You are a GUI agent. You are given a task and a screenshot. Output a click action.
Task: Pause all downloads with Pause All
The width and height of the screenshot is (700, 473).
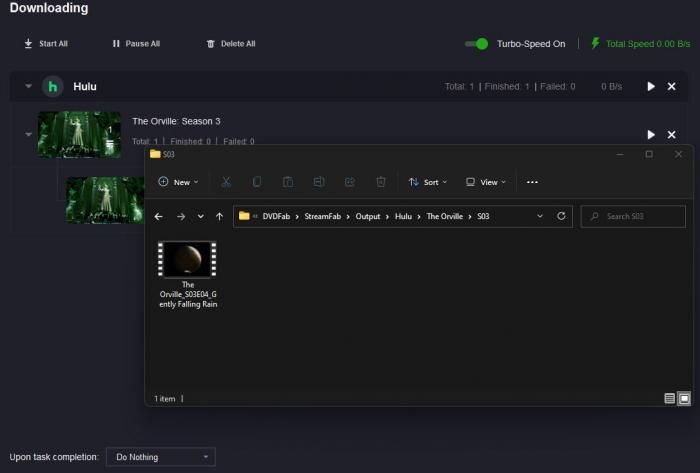tap(136, 44)
